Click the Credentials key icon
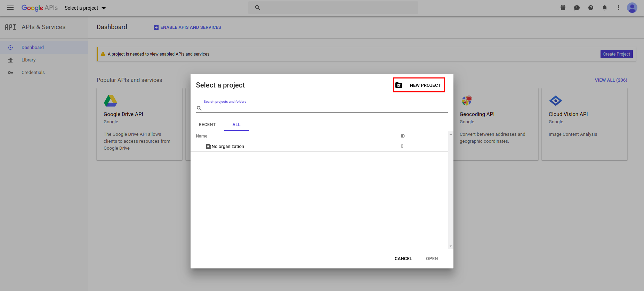Viewport: 644px width, 291px height. tap(10, 73)
